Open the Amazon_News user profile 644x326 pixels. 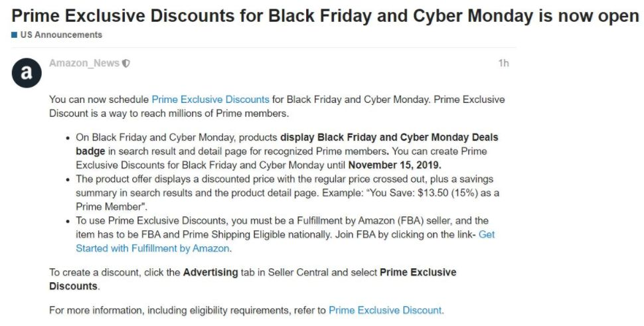pos(84,63)
